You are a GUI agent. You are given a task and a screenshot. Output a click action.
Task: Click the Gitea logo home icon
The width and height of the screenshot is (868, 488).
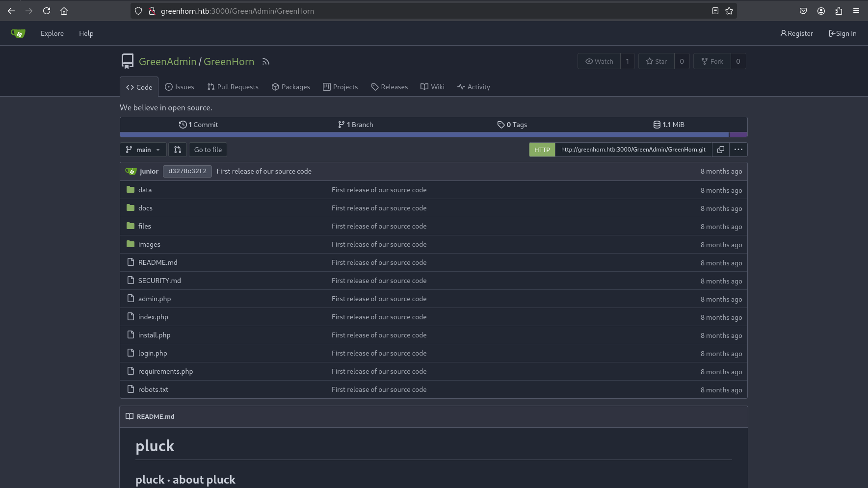click(18, 33)
